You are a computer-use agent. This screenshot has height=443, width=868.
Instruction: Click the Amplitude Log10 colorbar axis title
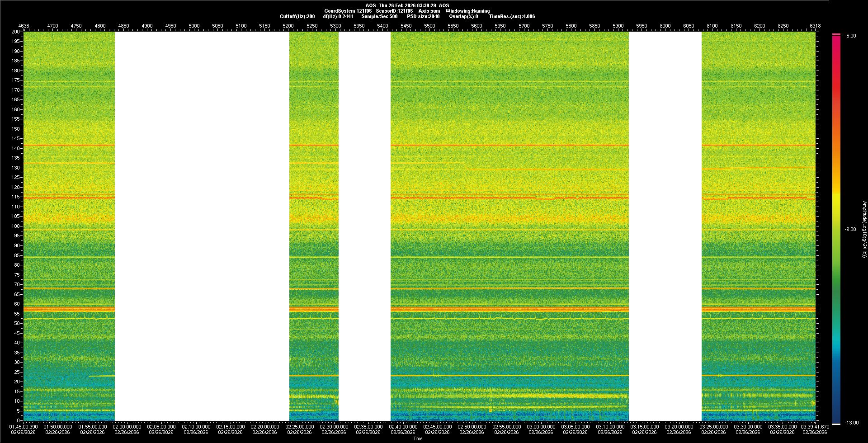click(864, 230)
